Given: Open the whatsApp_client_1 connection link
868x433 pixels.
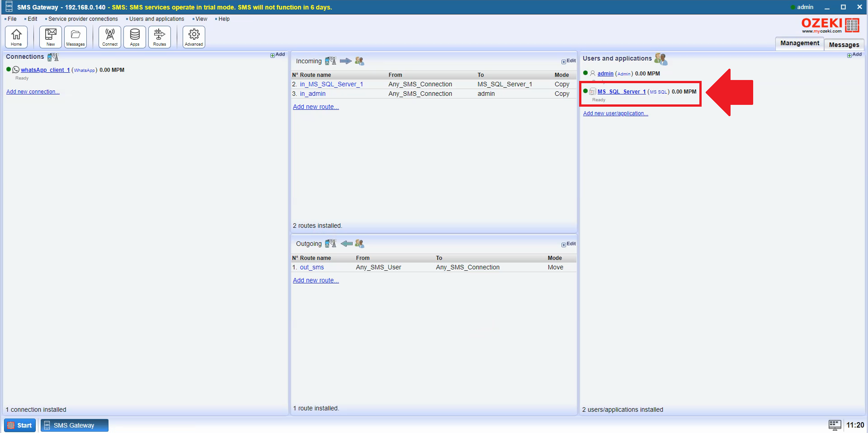Looking at the screenshot, I should [x=45, y=70].
